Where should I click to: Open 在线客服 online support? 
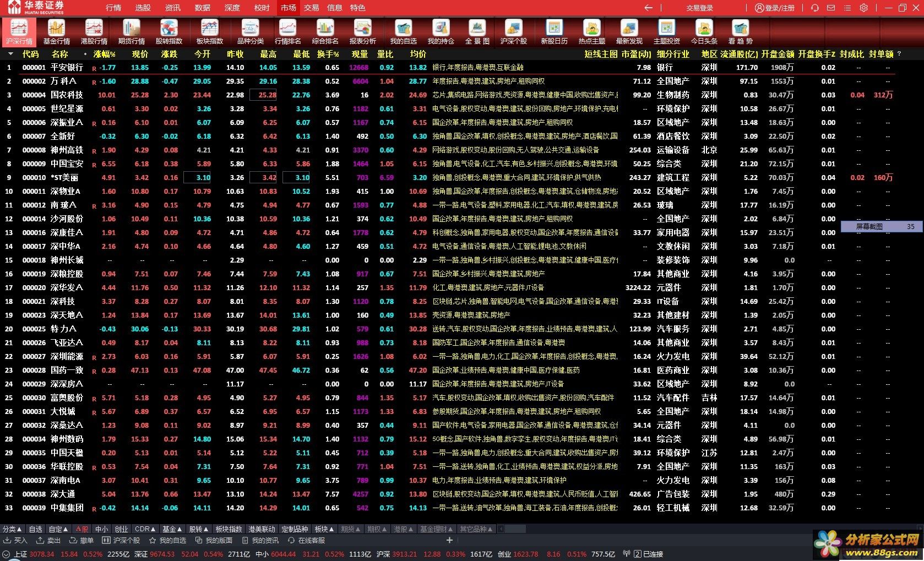click(x=307, y=541)
